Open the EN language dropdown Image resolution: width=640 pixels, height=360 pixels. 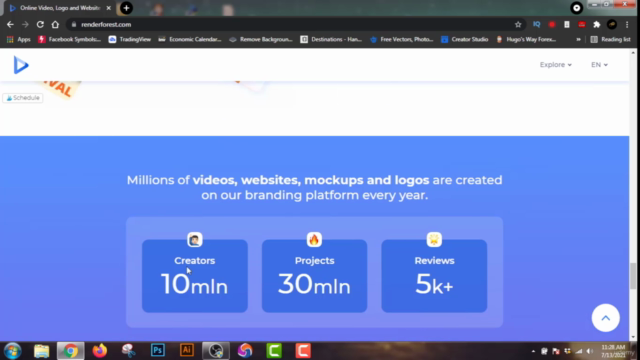click(599, 64)
